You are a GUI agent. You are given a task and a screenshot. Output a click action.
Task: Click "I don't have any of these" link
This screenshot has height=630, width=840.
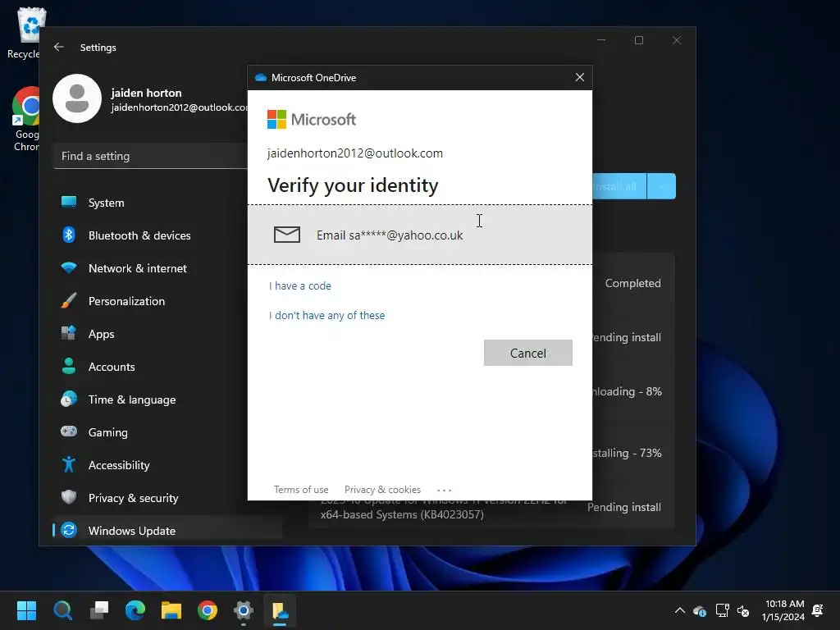coord(326,315)
